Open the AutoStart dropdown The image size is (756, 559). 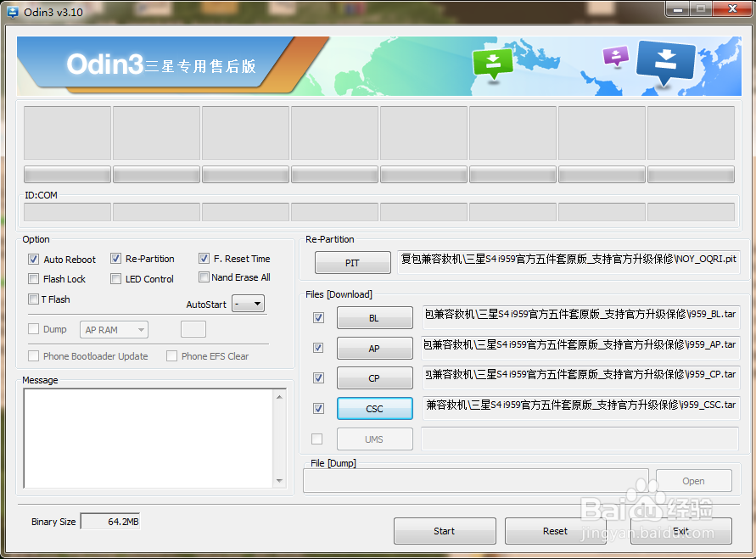point(249,304)
